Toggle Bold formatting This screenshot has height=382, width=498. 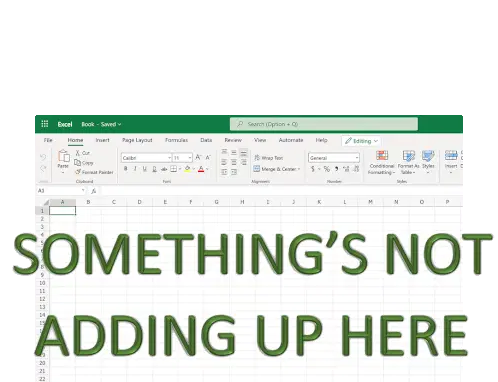[x=126, y=169]
